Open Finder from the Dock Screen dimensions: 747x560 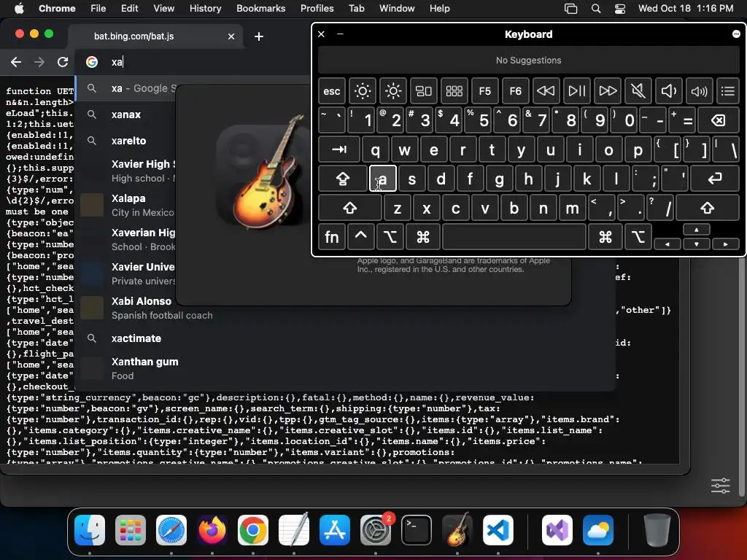click(x=90, y=530)
